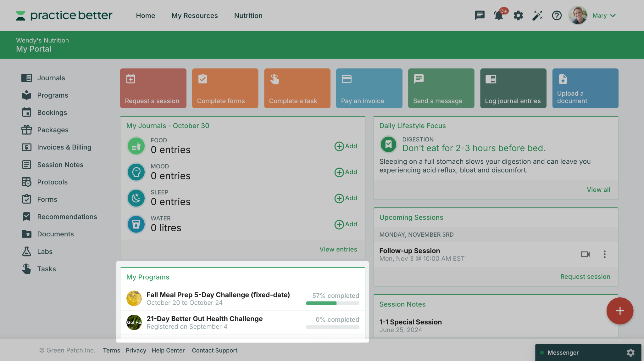Expand the Messenger panel

[x=563, y=353]
